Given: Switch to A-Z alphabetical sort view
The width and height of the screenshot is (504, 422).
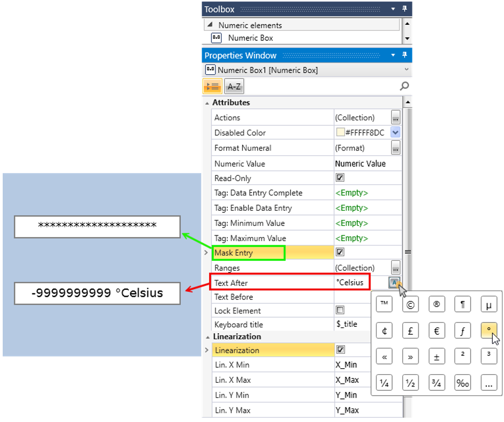Looking at the screenshot, I should pos(234,87).
